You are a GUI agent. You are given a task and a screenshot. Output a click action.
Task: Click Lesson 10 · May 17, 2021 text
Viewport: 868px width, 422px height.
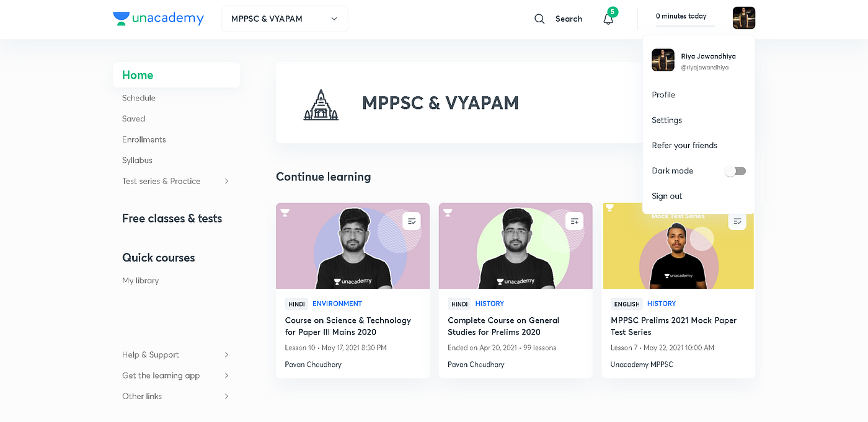(x=335, y=348)
